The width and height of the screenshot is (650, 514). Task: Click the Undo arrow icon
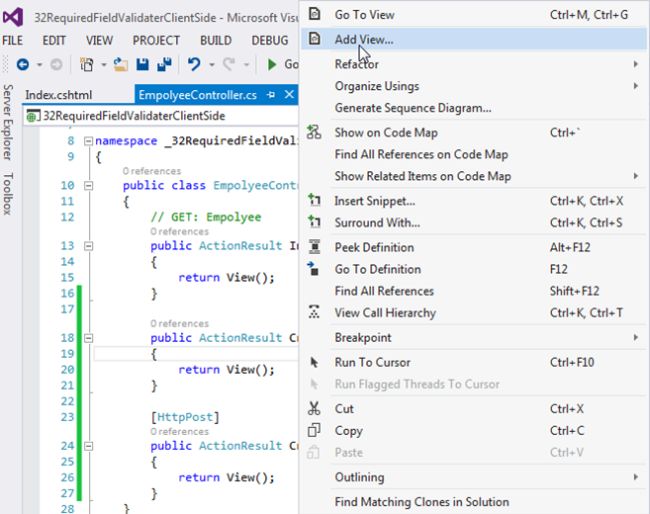[194, 64]
